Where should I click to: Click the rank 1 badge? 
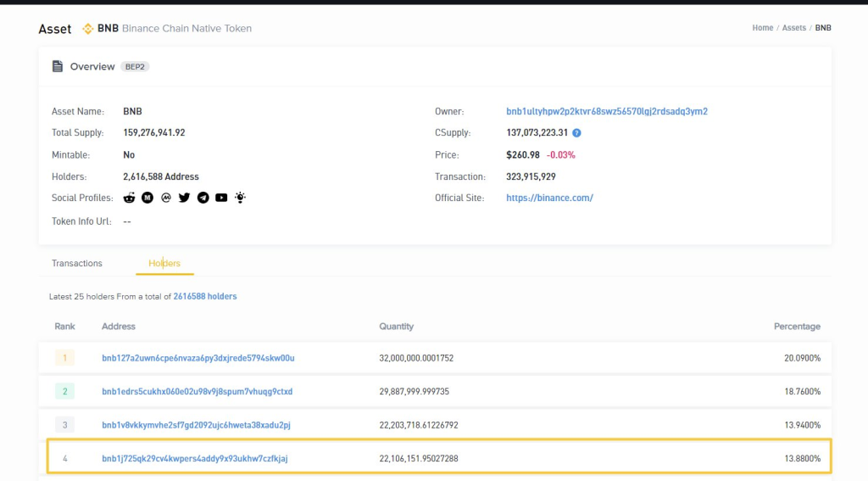click(x=64, y=358)
